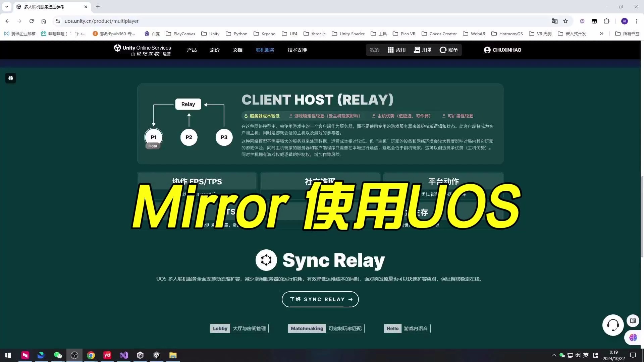Screen dimensions: 644x362
Task: Click the documentation book icon at bottom right
Action: click(x=633, y=320)
